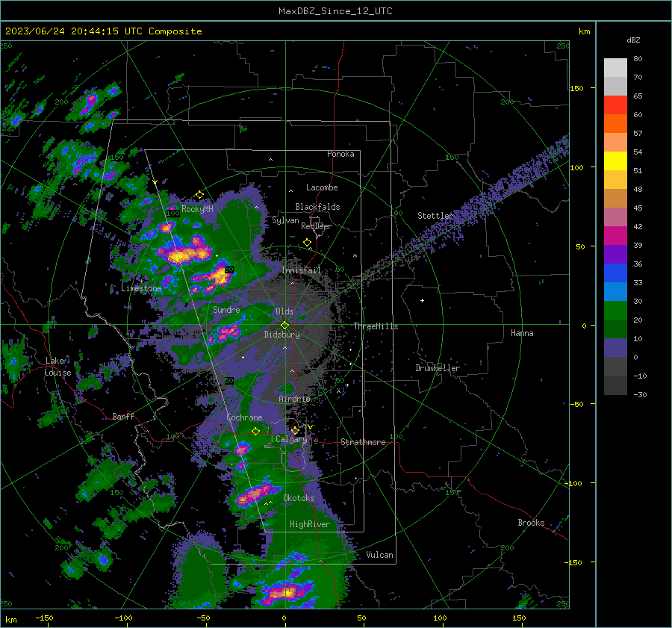Select the bright green 20-30 dBZ swatch
Image resolution: width=672 pixels, height=628 pixels.
[x=615, y=311]
